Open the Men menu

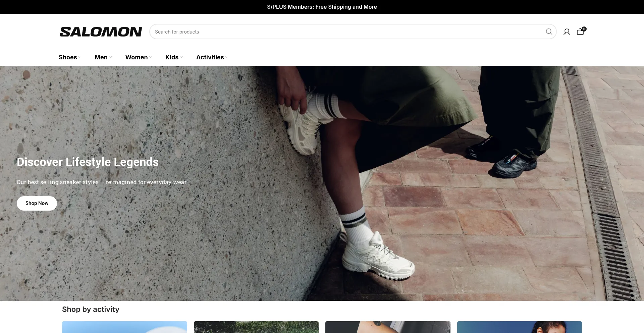[101, 57]
